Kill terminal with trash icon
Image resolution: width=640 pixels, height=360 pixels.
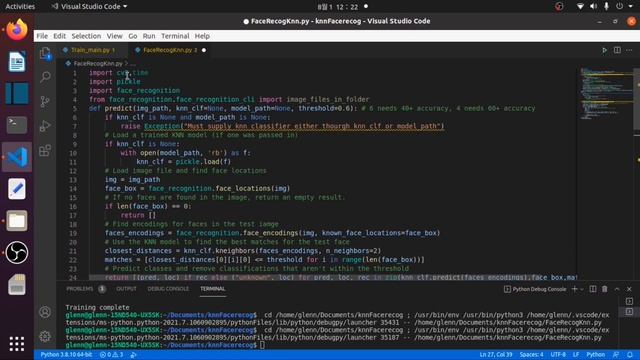click(x=605, y=289)
